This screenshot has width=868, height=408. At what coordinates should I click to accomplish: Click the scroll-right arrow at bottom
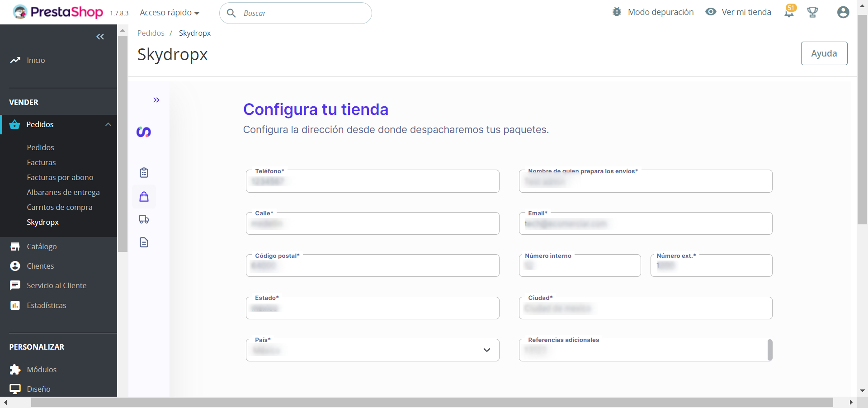click(x=851, y=403)
